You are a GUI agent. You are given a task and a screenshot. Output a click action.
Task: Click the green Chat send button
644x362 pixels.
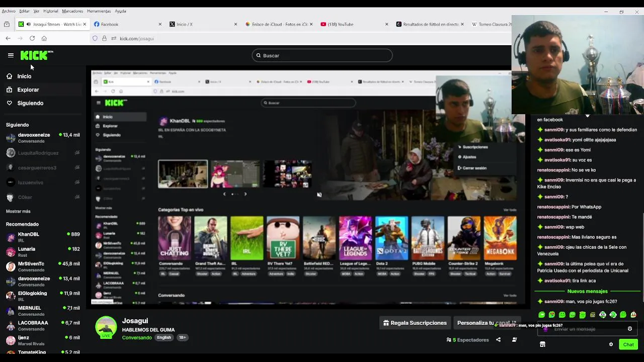click(628, 344)
